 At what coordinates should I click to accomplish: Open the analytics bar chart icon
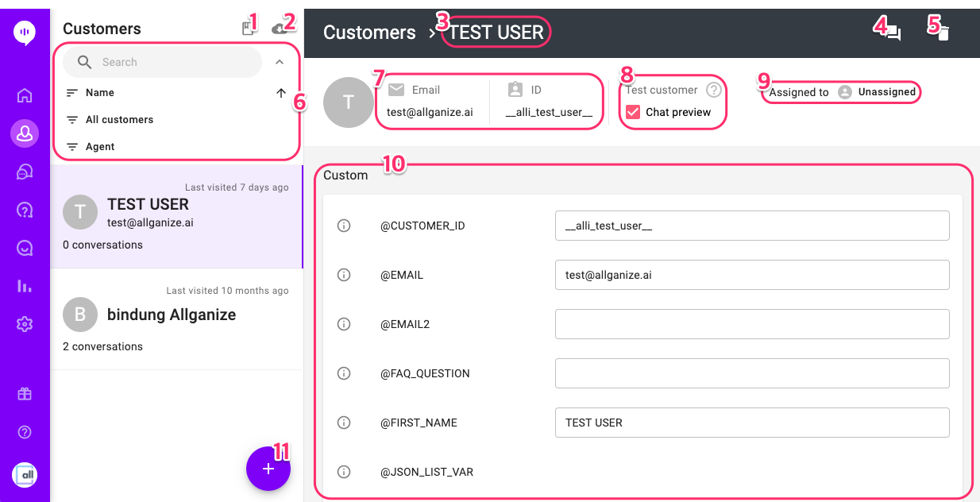(x=25, y=286)
